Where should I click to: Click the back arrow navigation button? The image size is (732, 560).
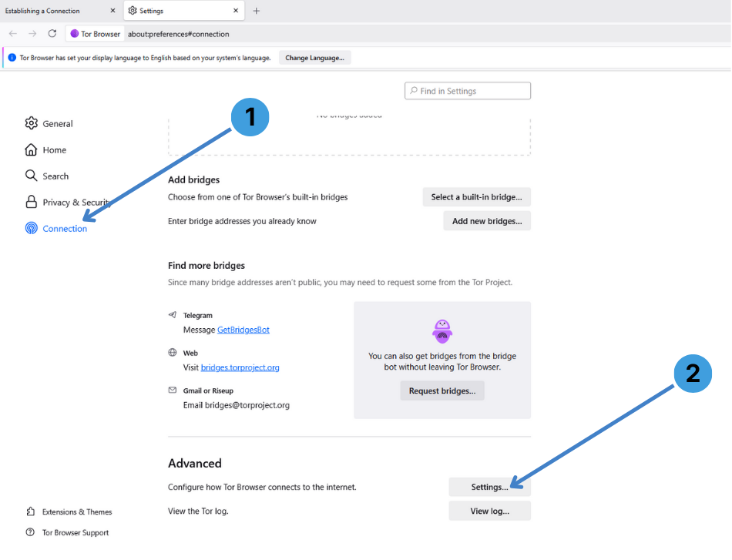point(13,34)
